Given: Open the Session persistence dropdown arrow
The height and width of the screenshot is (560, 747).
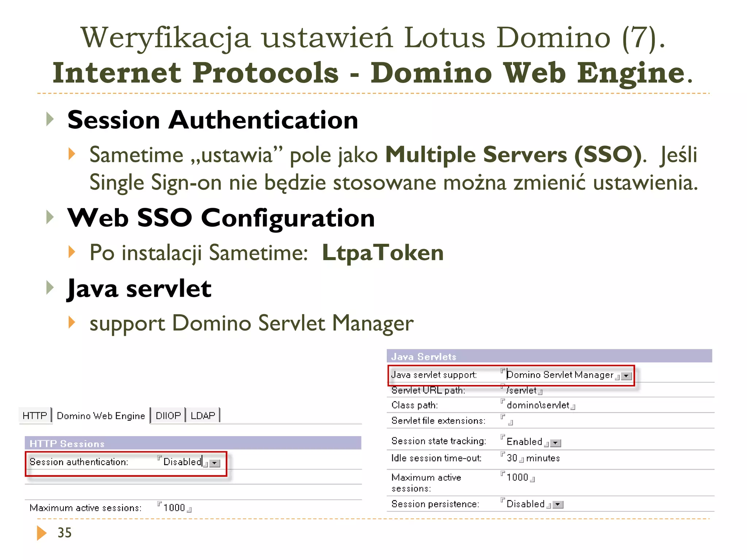Looking at the screenshot, I should (558, 505).
